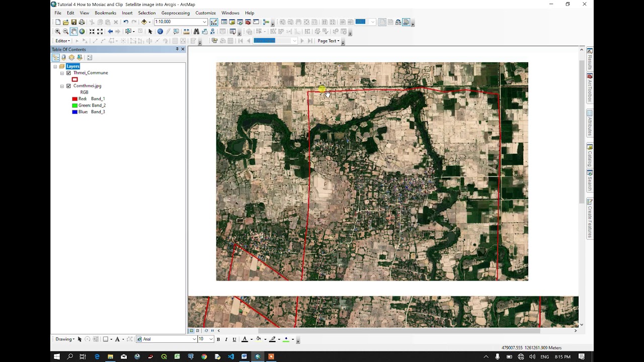
Task: Expand the Editor dropdown menu
Action: coord(63,41)
